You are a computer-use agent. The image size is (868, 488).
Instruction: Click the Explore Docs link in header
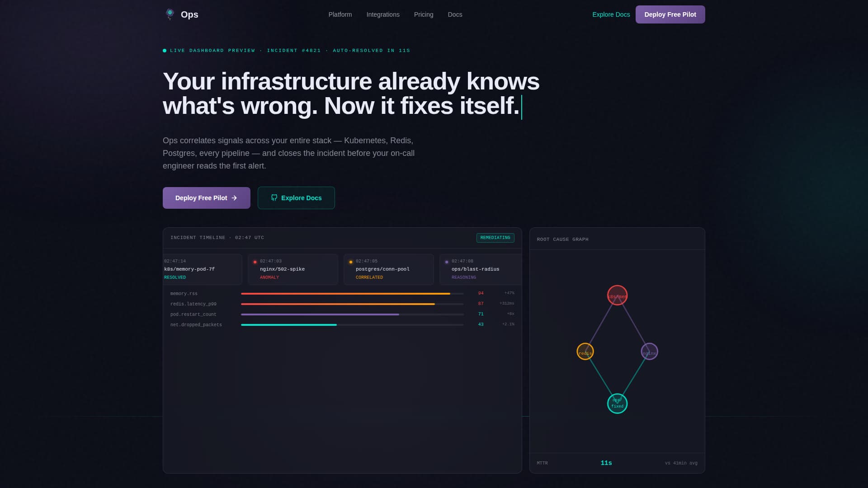(611, 14)
